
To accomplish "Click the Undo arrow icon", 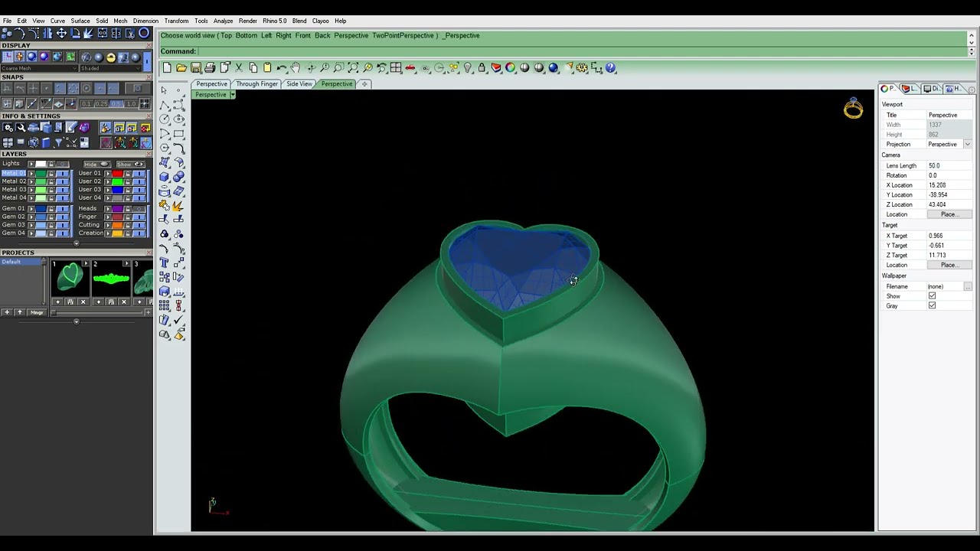I will click(282, 68).
